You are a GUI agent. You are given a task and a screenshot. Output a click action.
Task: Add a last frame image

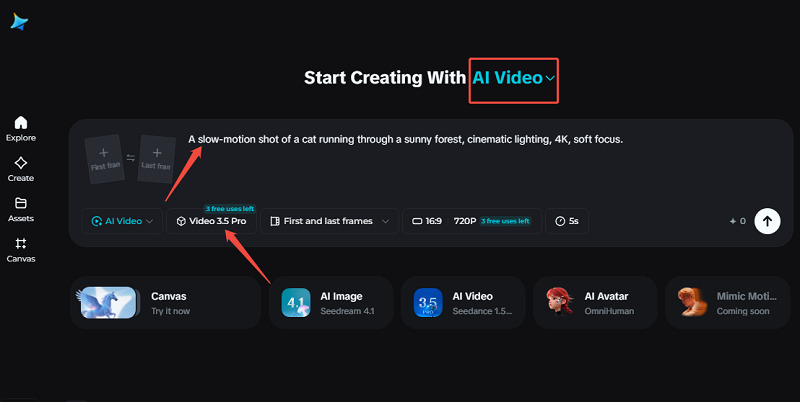pyautogui.click(x=157, y=159)
